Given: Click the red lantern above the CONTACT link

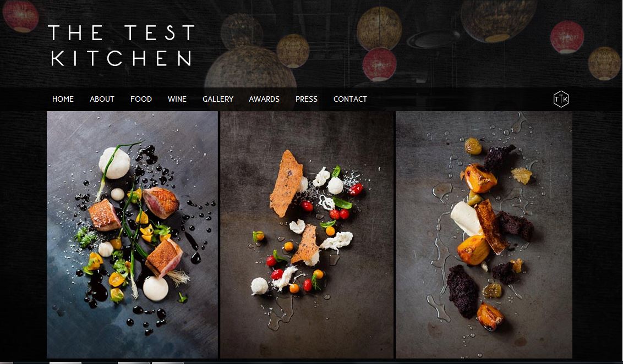Looking at the screenshot, I should [379, 64].
